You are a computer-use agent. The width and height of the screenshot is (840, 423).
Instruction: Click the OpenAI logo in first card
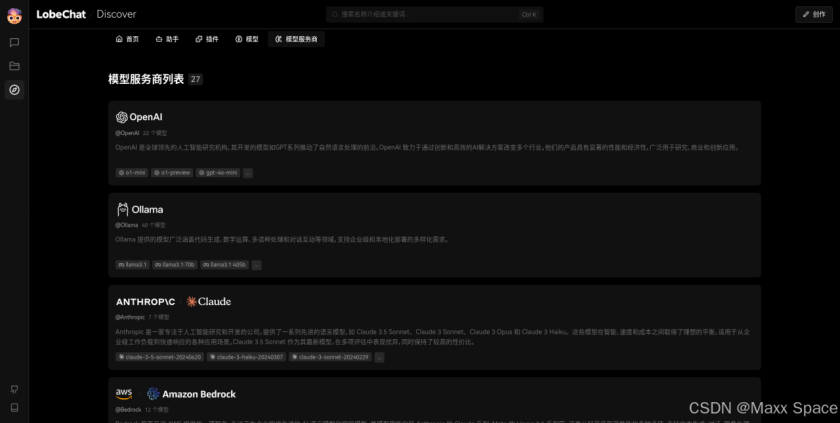pos(139,117)
